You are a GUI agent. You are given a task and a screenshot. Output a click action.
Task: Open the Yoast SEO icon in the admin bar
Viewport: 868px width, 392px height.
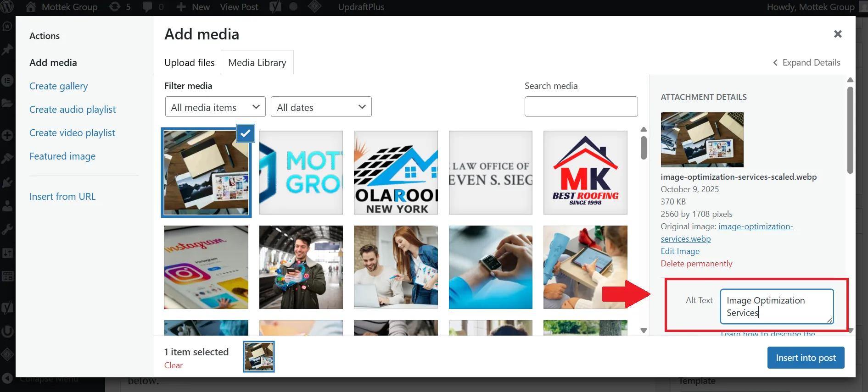click(x=275, y=7)
